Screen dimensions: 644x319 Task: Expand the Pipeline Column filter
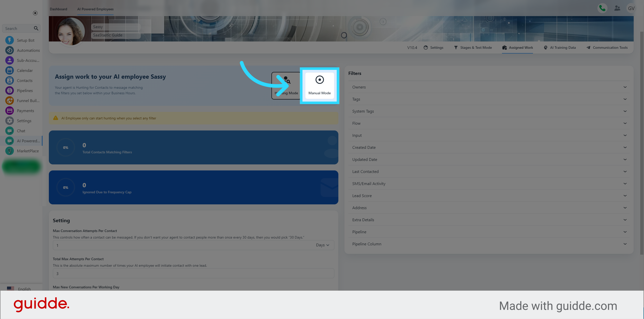pos(489,244)
